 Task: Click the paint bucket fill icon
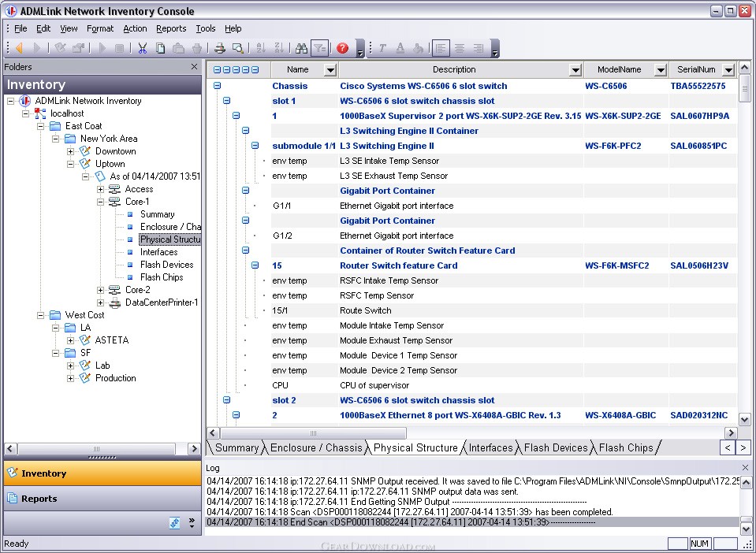(418, 48)
